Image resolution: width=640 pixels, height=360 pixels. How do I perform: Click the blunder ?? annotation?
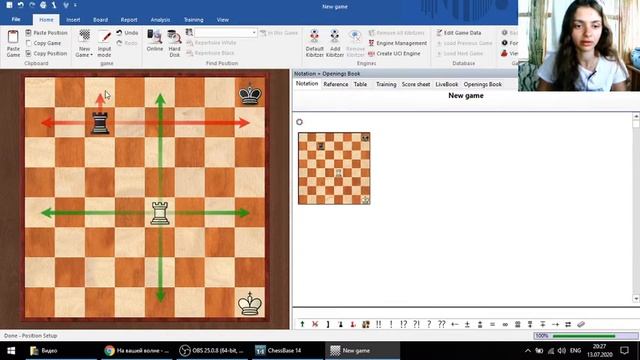click(442, 324)
